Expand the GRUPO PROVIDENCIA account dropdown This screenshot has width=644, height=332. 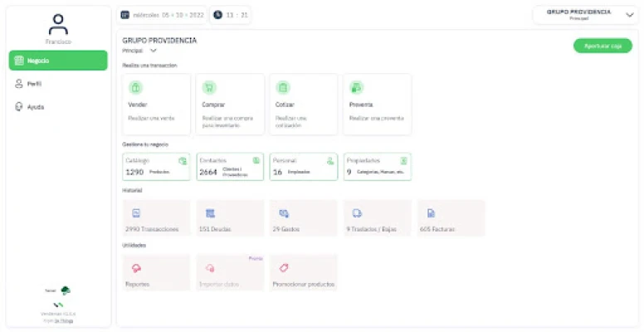(585, 15)
